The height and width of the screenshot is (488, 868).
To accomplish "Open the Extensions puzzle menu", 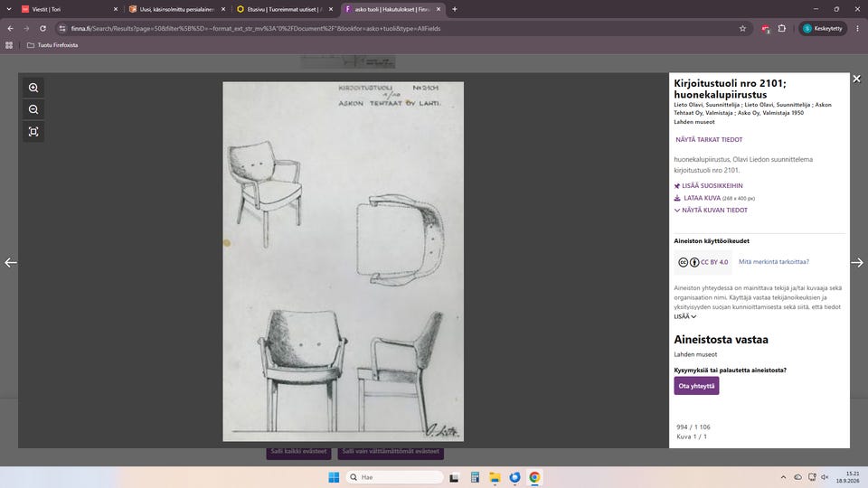I will (x=781, y=28).
